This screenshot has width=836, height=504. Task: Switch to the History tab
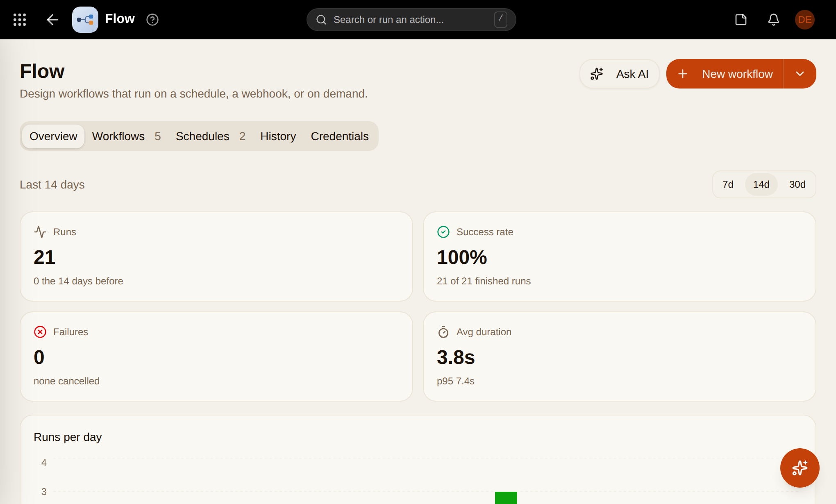pos(278,136)
